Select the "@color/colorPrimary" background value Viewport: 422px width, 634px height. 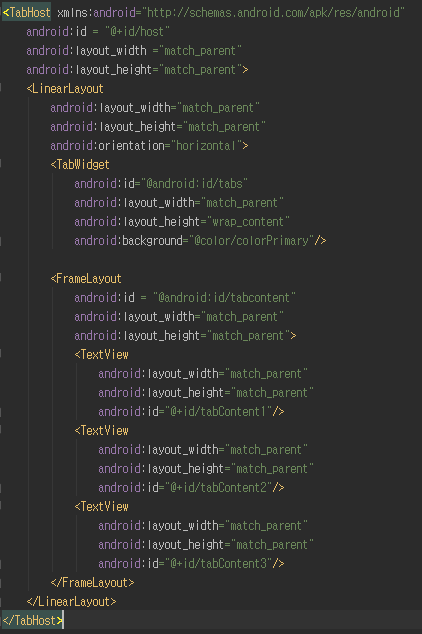point(251,241)
